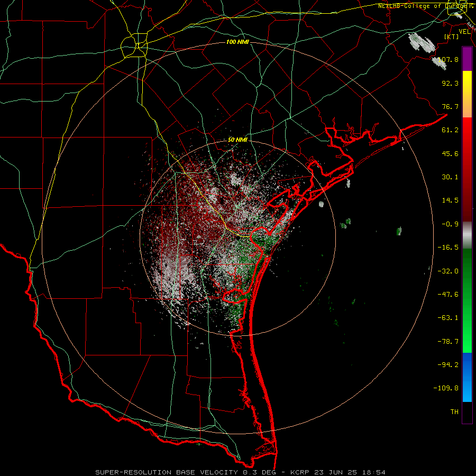Pick the gray near-zero segment of the scale
The height and width of the screenshot is (476, 476).
click(x=467, y=235)
